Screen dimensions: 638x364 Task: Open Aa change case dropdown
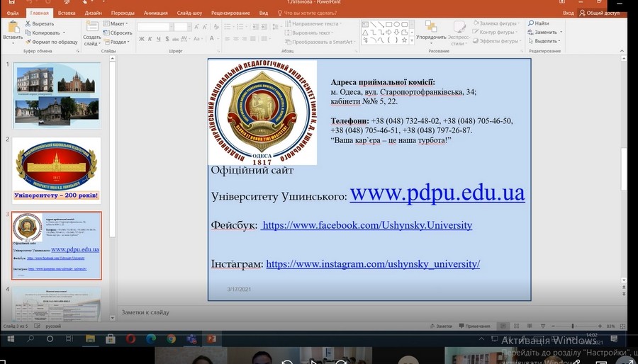[x=198, y=39]
